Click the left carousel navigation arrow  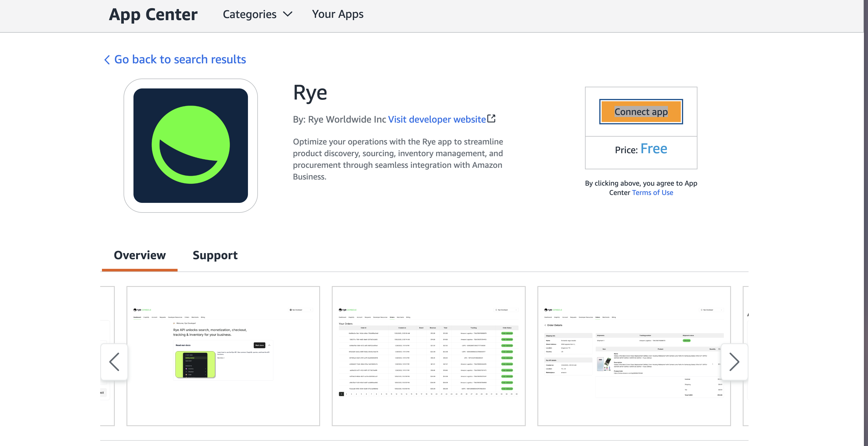[114, 362]
